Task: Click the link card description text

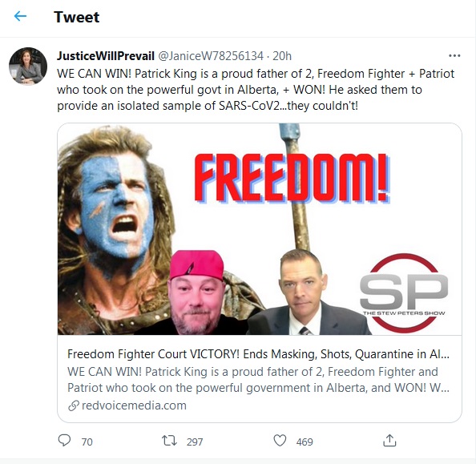Action: [x=258, y=380]
